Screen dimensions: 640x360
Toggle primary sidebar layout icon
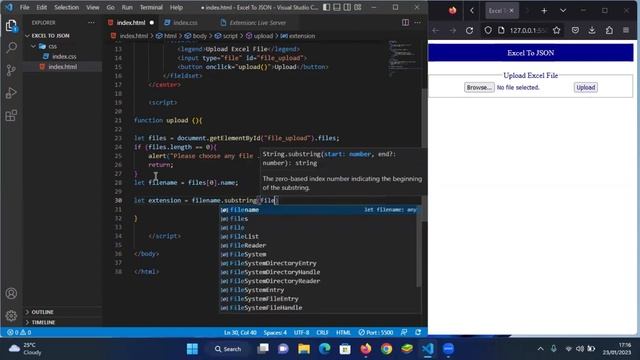327,7
